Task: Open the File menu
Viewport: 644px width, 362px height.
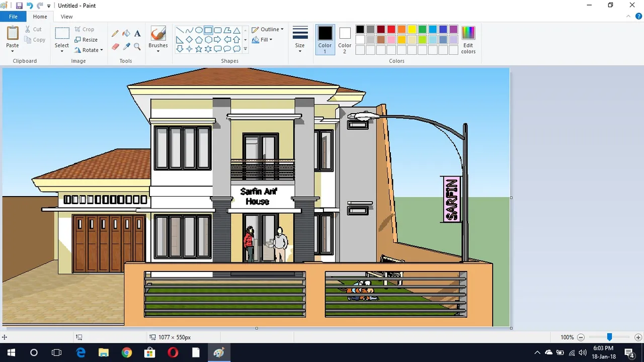Action: [13, 17]
